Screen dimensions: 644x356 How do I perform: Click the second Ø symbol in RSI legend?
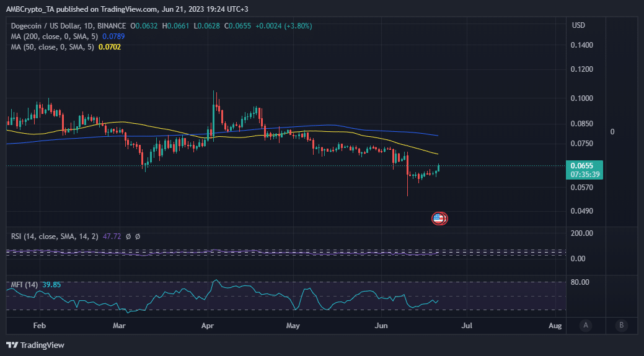[x=138, y=237]
